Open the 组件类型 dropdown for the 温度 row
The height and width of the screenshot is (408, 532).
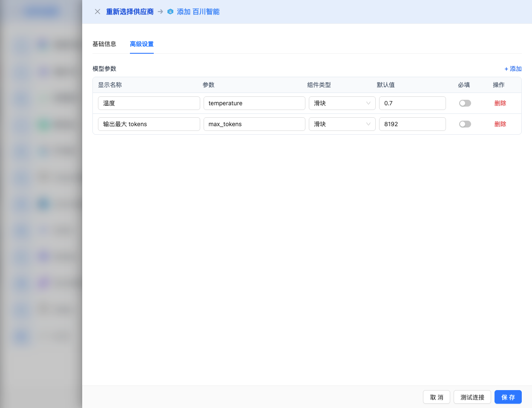(342, 103)
